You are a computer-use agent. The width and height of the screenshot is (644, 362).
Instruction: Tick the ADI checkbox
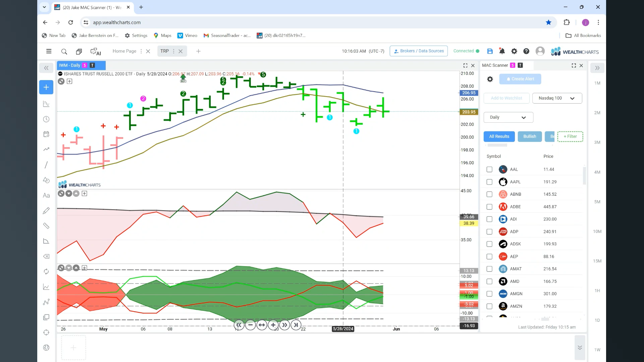(x=489, y=219)
